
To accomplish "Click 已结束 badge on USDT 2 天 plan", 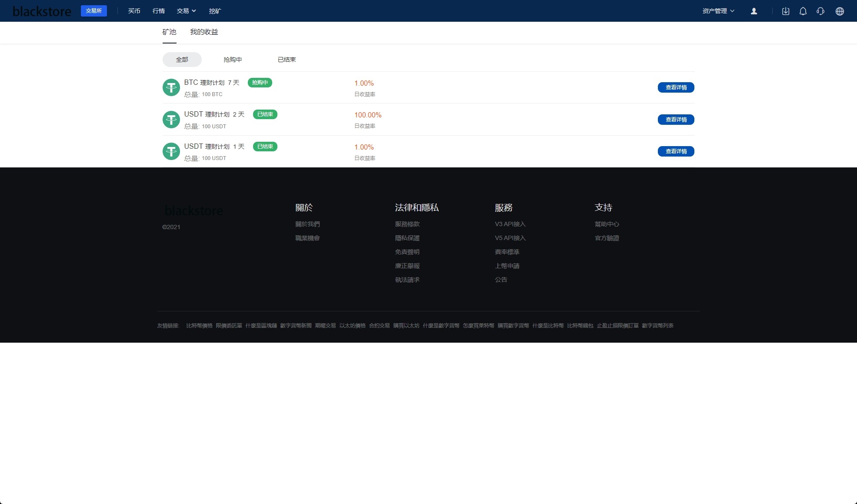I will [265, 114].
